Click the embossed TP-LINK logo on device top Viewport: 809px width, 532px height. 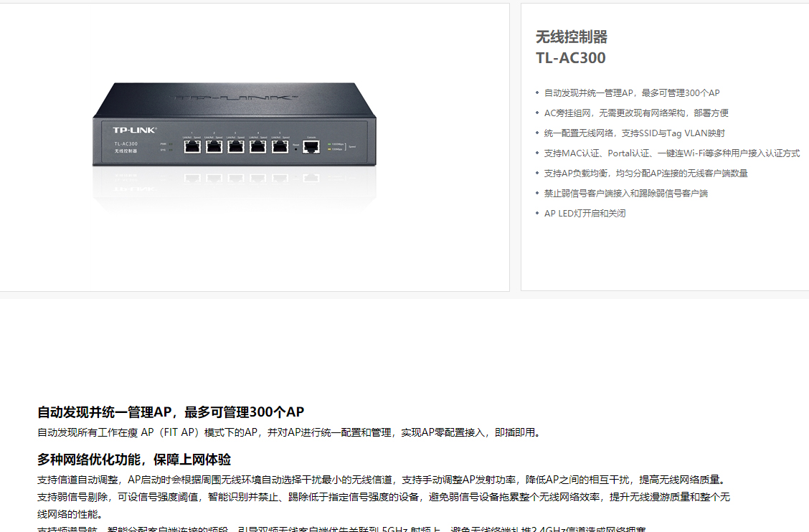(x=234, y=97)
